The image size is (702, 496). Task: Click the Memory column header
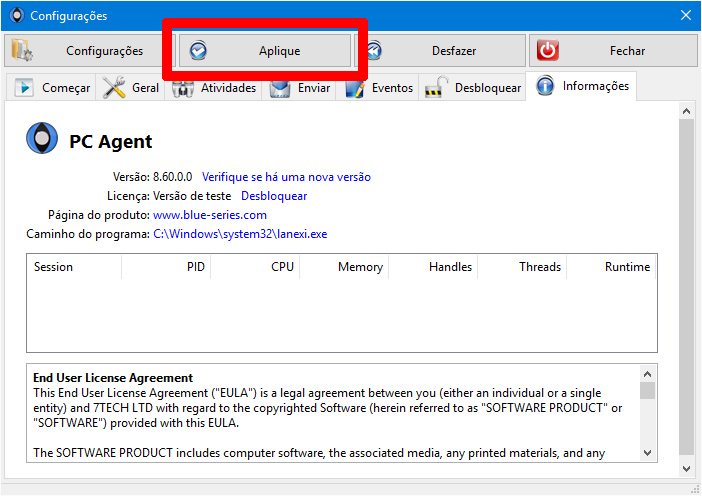344,267
